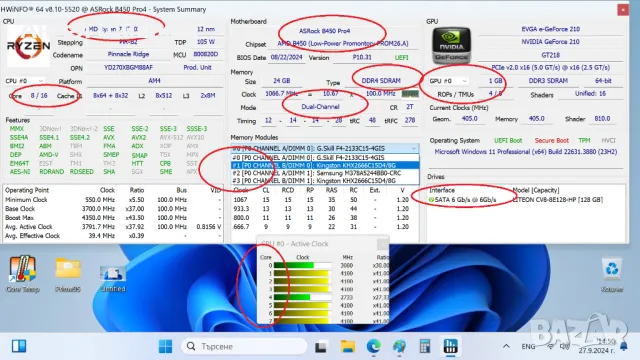Click the CPU #0 Active Clock title
Image resolution: width=640 pixels, height=360 pixels.
(294, 244)
